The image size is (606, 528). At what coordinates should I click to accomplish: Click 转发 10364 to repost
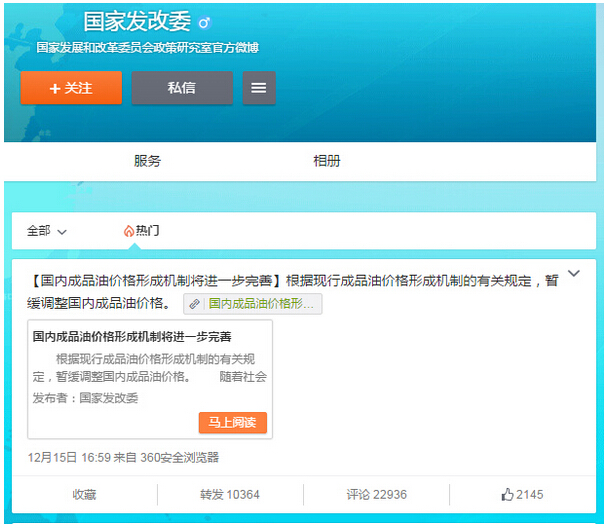230,495
